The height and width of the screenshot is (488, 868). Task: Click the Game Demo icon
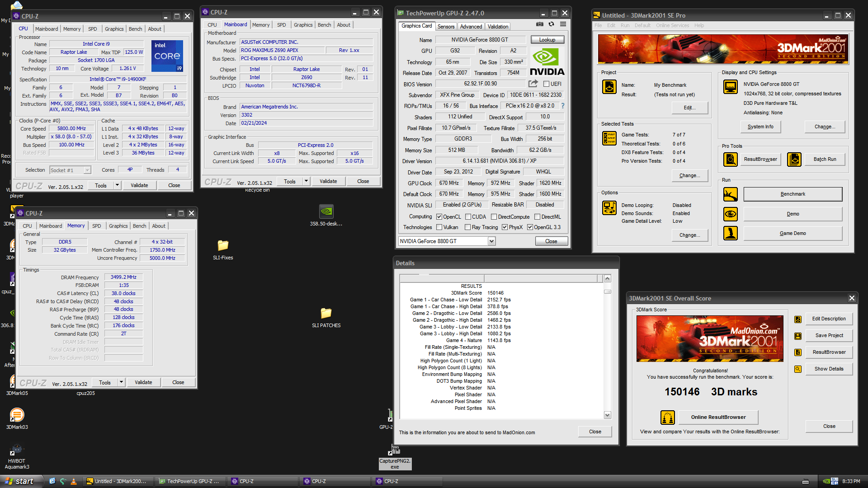coord(731,234)
